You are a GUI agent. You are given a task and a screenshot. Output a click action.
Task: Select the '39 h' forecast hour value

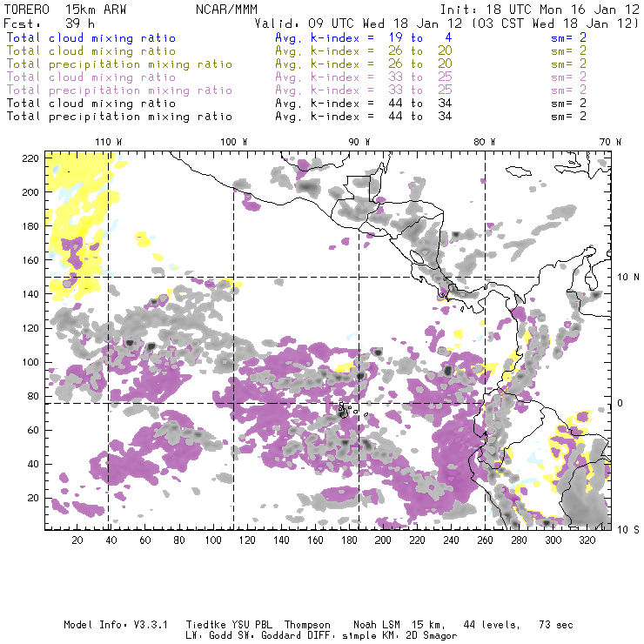(x=80, y=23)
